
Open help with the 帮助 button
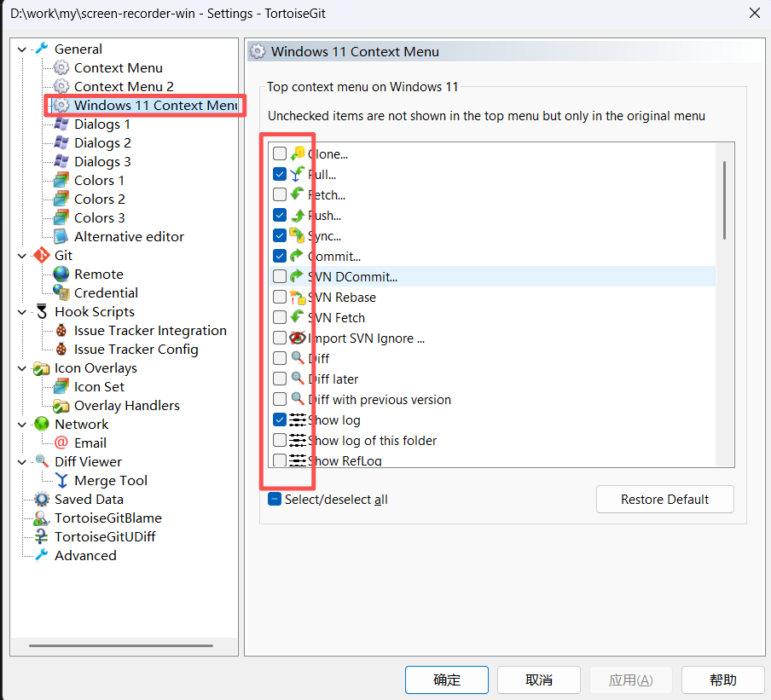click(723, 680)
